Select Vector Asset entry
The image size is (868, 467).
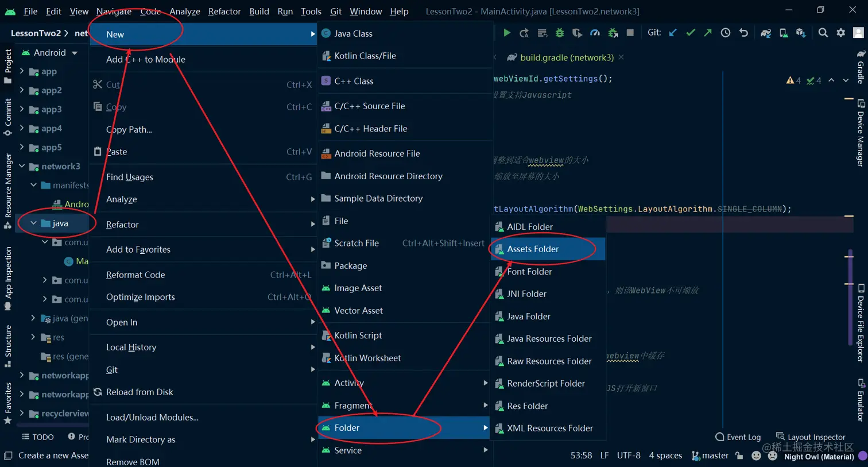404,310
